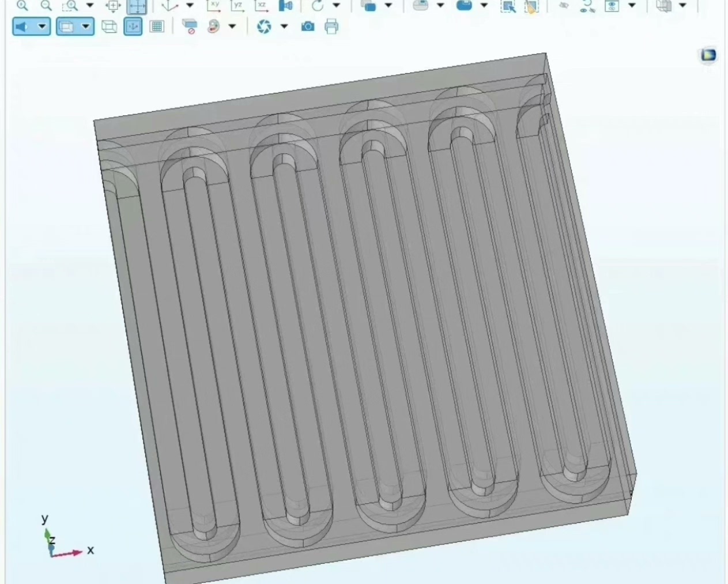Click the rotate view arrow icon
Viewport: 728px width, 584px height.
click(x=318, y=6)
